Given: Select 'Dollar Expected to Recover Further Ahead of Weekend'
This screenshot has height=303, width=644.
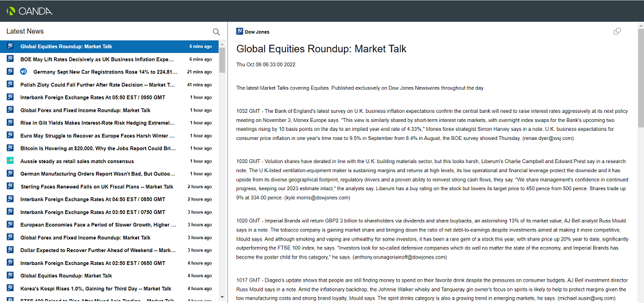Looking at the screenshot, I should tap(109, 250).
